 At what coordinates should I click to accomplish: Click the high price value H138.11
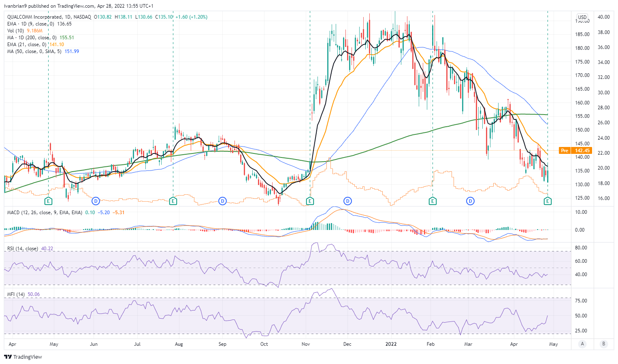[x=124, y=17]
